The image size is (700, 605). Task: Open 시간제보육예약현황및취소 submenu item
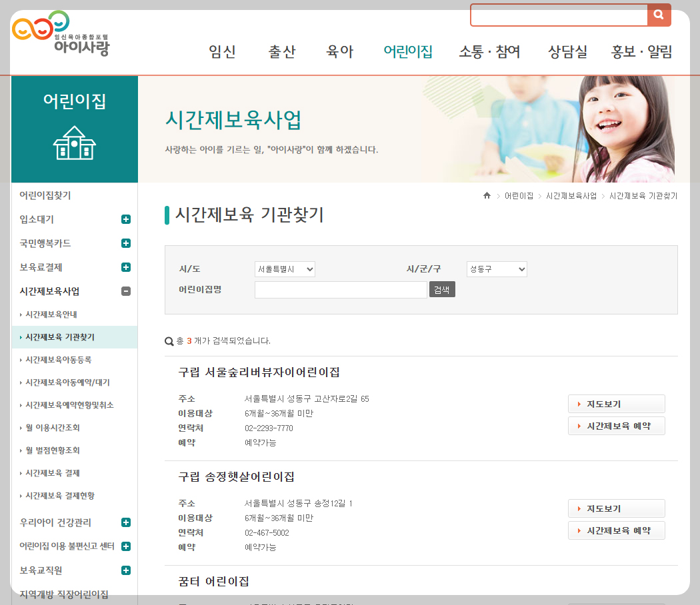(x=69, y=405)
